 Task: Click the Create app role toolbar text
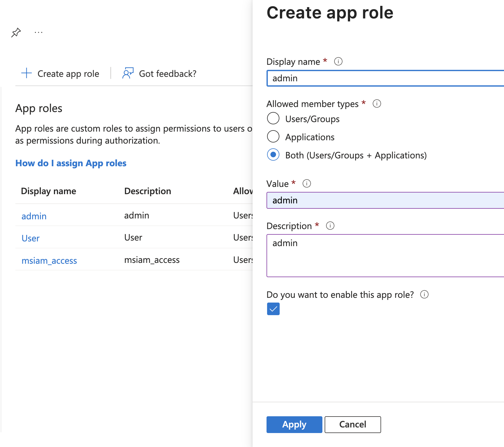(68, 74)
